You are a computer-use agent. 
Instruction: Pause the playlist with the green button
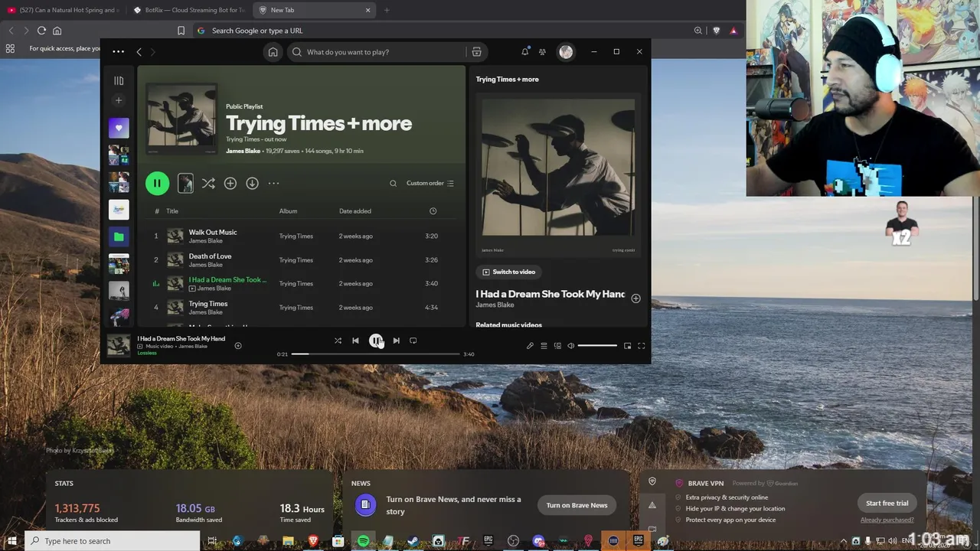pyautogui.click(x=157, y=183)
